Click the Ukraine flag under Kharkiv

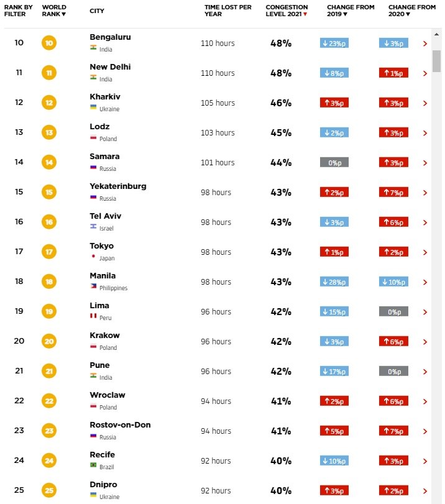93,108
